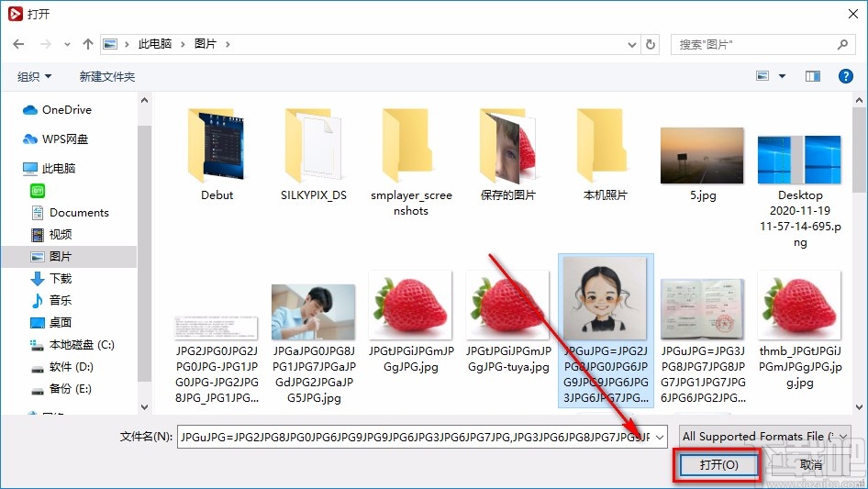
Task: Click the 取消 button
Action: 810,464
